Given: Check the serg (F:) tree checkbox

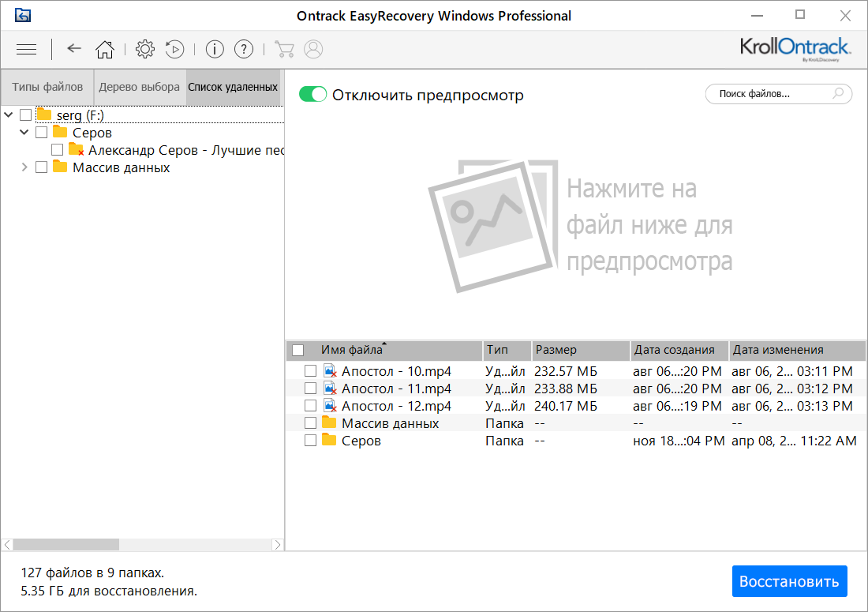Looking at the screenshot, I should pos(25,115).
